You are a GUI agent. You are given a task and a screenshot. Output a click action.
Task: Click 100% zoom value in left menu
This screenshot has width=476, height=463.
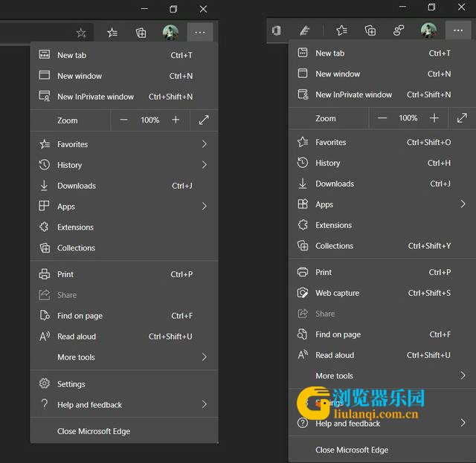coord(149,120)
